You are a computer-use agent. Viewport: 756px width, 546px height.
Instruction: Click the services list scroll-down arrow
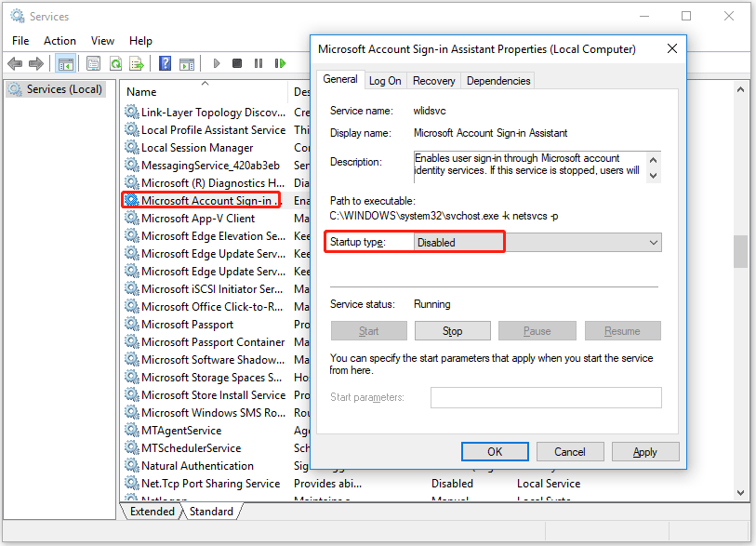coord(740,492)
